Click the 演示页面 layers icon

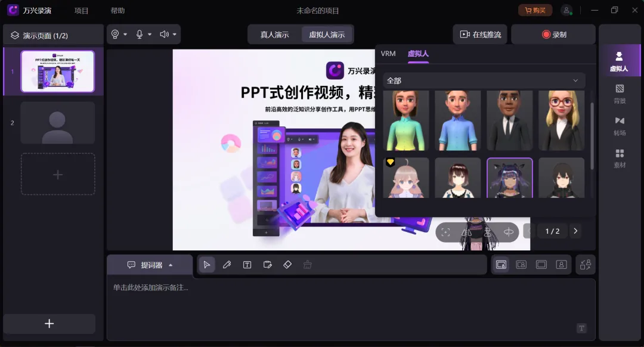click(x=15, y=35)
